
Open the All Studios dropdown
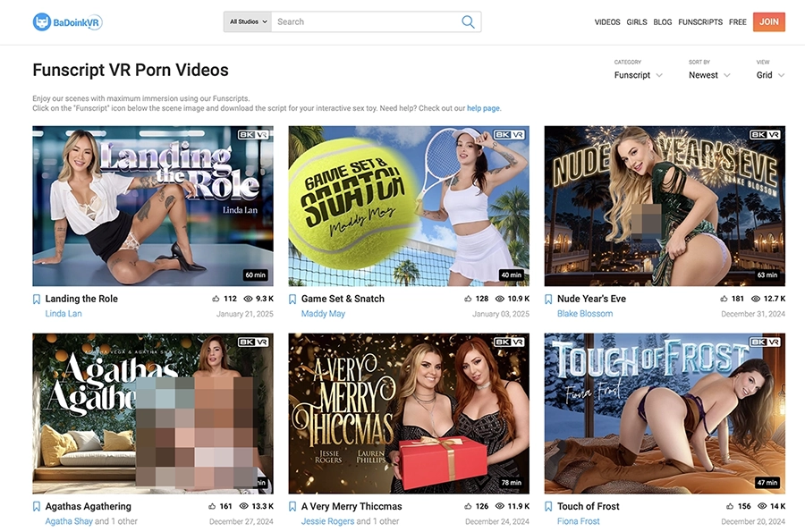tap(248, 22)
